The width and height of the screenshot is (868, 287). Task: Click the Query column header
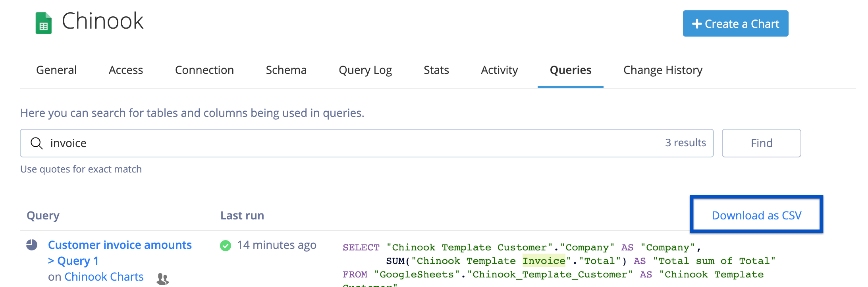43,215
